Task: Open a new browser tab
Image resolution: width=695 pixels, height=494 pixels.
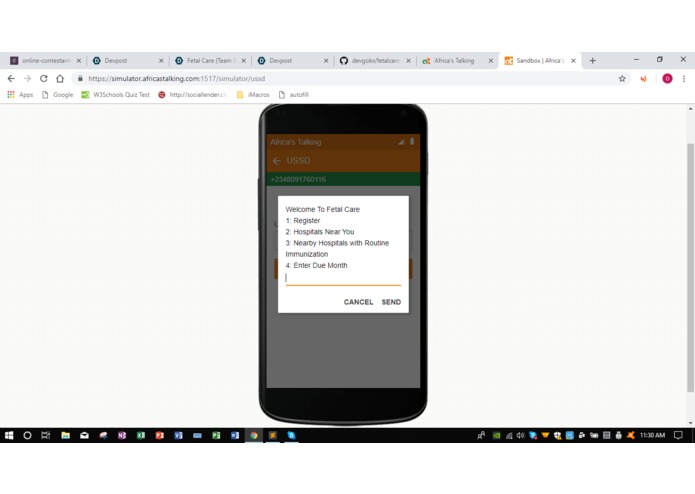Action: (x=593, y=61)
